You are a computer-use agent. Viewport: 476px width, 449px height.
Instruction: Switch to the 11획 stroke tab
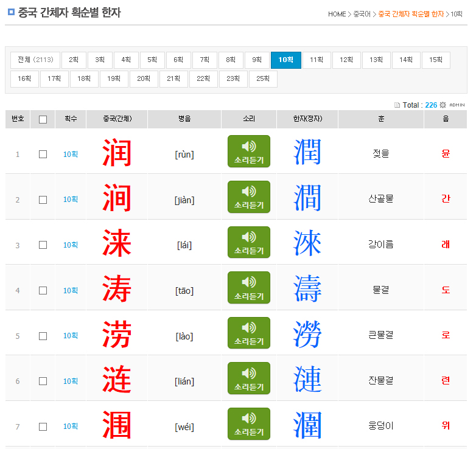click(x=317, y=60)
